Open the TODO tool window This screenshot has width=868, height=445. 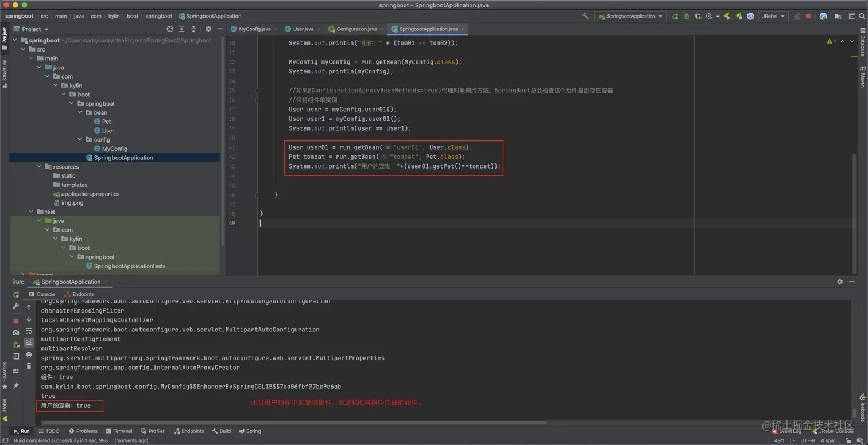click(x=49, y=431)
